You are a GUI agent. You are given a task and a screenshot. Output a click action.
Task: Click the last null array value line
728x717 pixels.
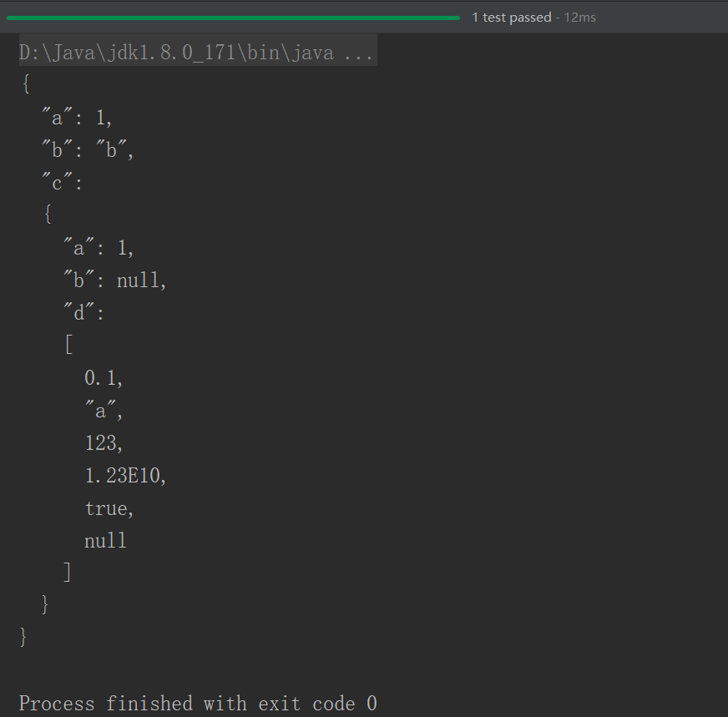point(105,541)
